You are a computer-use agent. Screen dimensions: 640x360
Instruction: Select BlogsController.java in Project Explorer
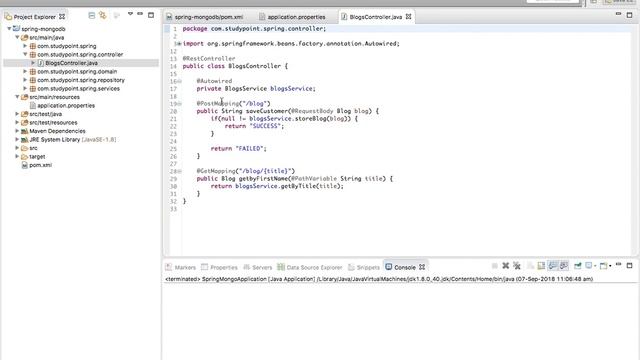pos(71,63)
